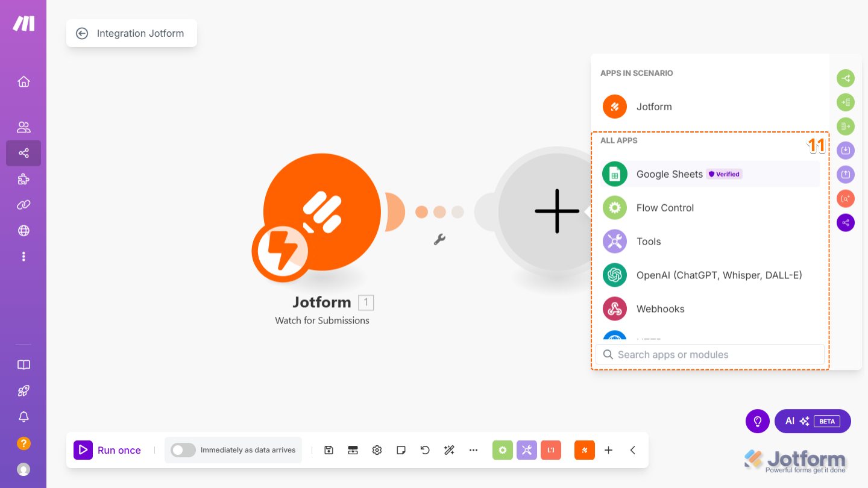Add a note using the note icon
The height and width of the screenshot is (488, 868).
click(x=401, y=450)
